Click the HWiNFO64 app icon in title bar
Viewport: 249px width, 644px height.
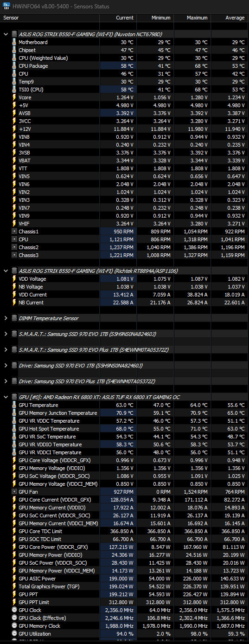[5, 6]
